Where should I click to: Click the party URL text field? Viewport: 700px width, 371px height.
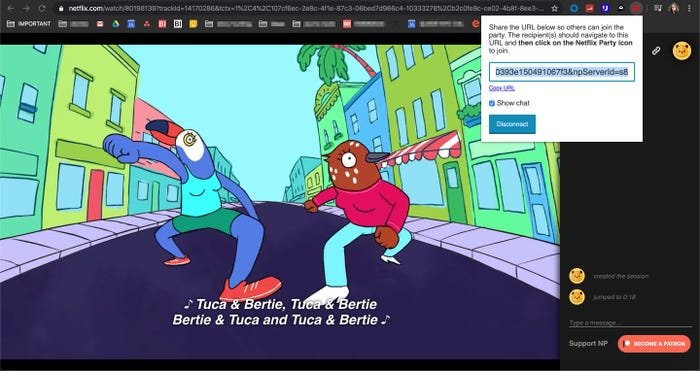[562, 72]
